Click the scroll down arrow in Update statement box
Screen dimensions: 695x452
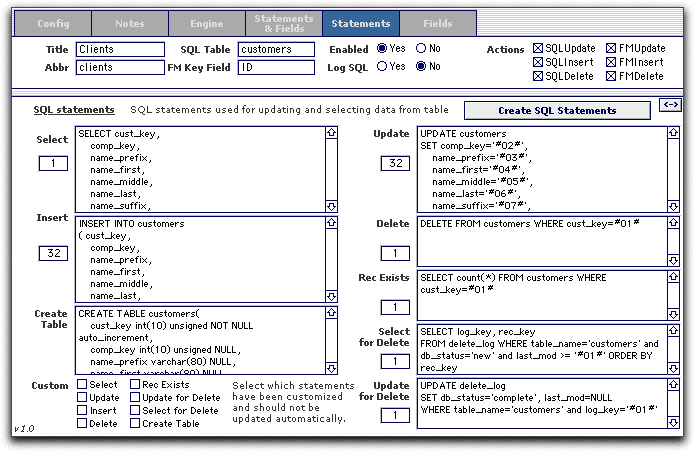tap(673, 207)
